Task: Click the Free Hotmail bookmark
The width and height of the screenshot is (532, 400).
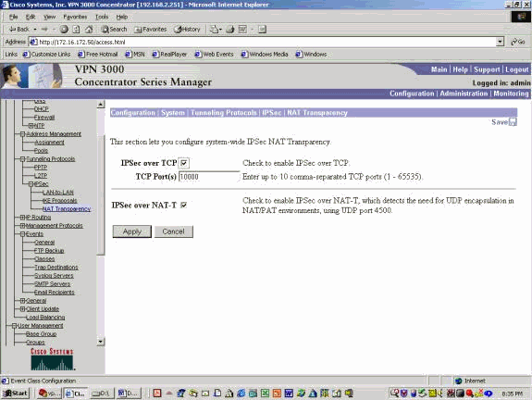Action: [x=98, y=55]
